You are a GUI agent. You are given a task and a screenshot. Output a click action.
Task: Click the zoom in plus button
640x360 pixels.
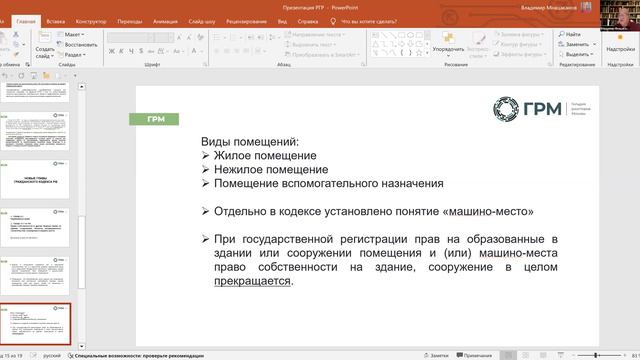[x=624, y=356]
